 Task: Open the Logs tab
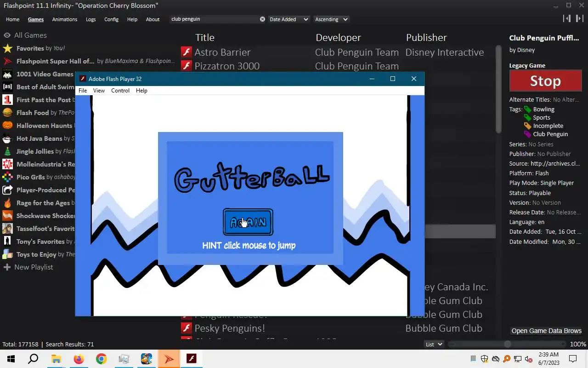click(91, 19)
